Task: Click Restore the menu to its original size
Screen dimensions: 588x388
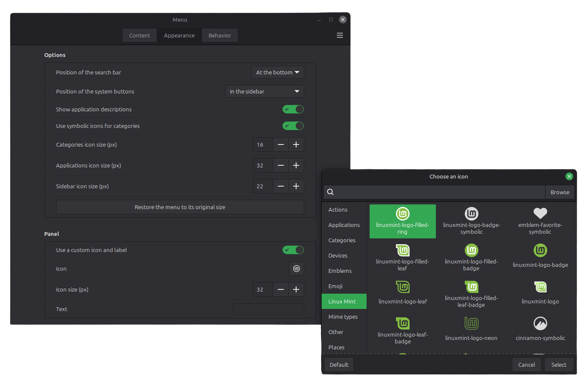Action: coord(180,207)
